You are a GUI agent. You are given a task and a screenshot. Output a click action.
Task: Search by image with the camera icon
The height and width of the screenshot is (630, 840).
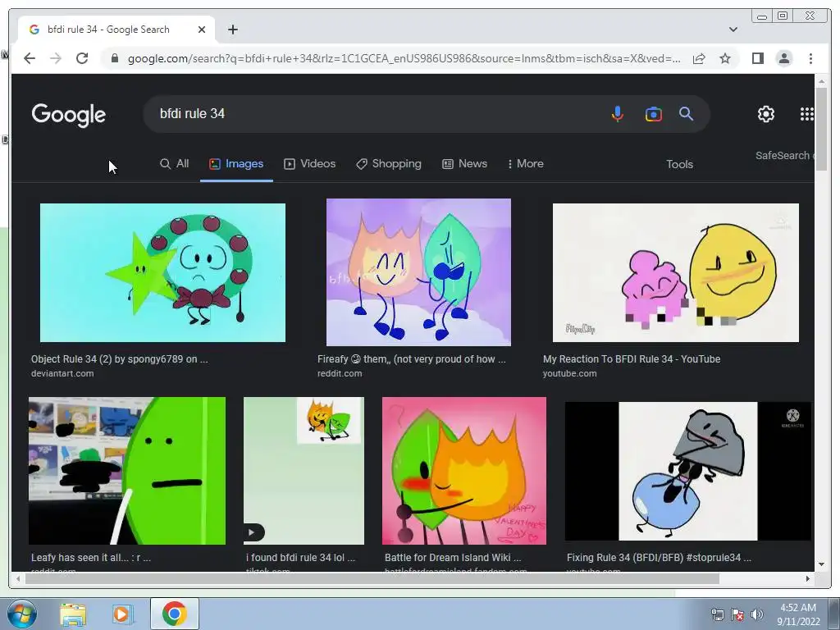pyautogui.click(x=653, y=113)
